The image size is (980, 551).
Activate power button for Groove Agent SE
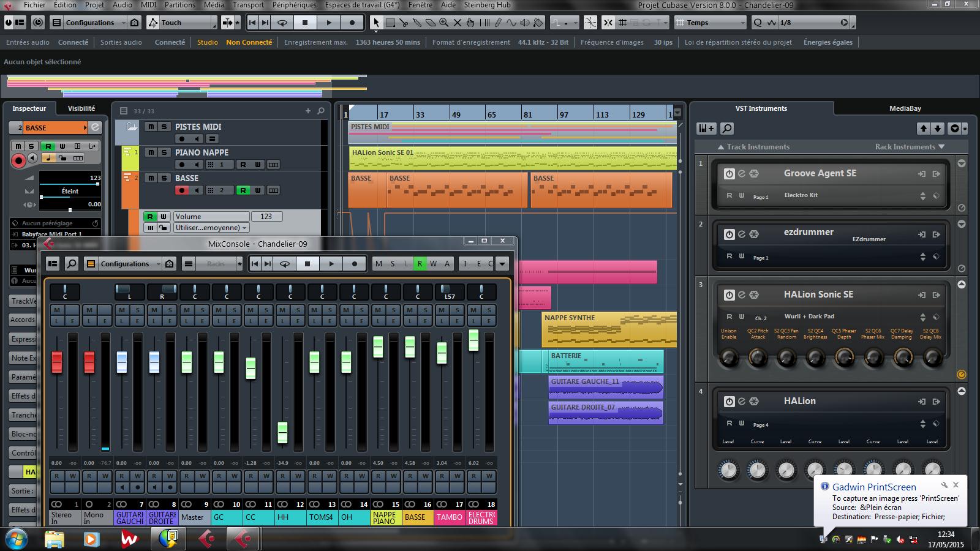click(729, 174)
